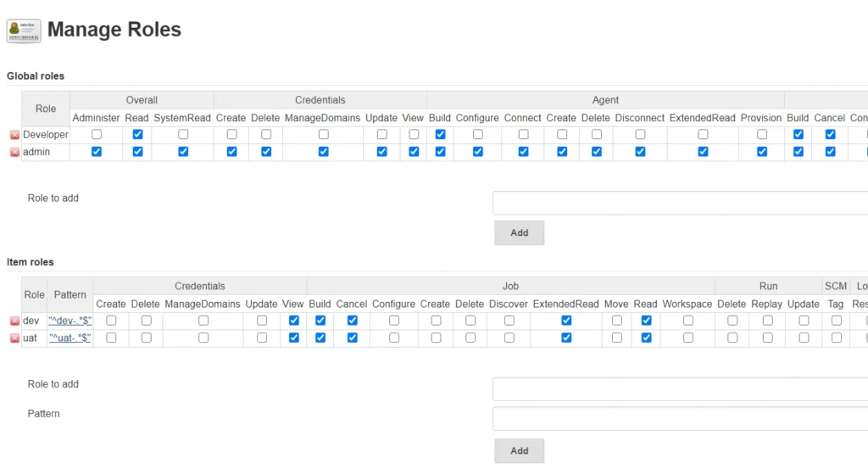The height and width of the screenshot is (475, 868).
Task: Uncheck Agent Build for Developer role
Action: (441, 134)
